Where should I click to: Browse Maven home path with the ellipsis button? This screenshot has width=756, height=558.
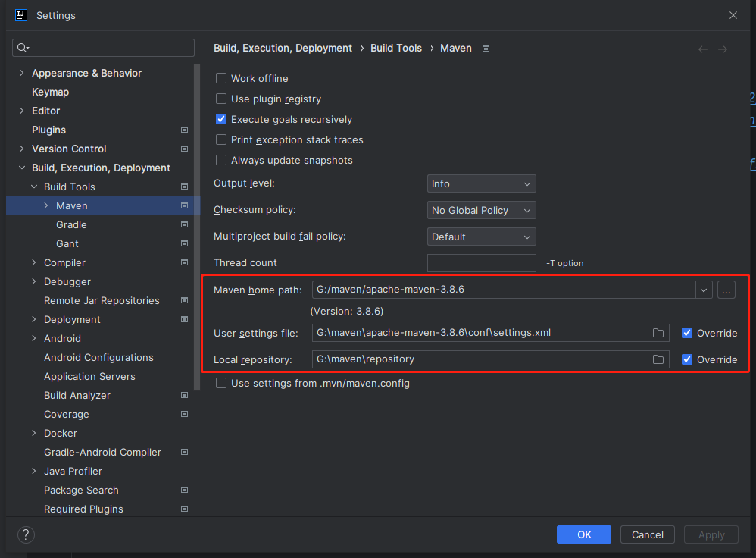(726, 290)
